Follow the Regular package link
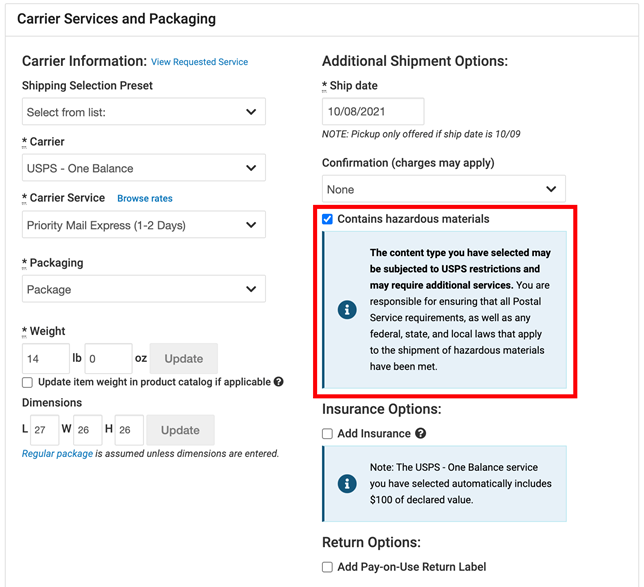 coord(57,453)
